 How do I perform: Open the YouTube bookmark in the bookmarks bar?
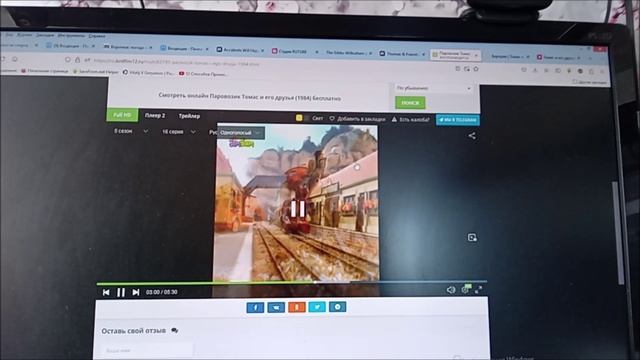click(203, 74)
